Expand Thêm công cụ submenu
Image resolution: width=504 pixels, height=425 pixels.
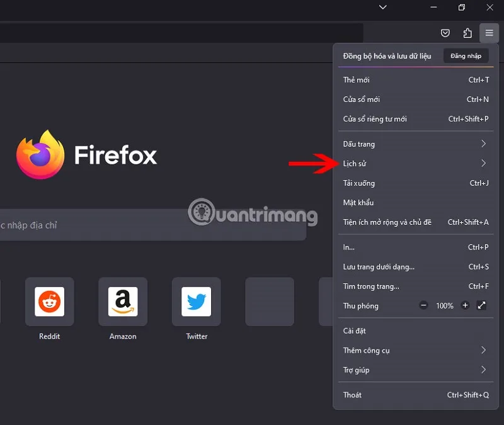pos(416,351)
